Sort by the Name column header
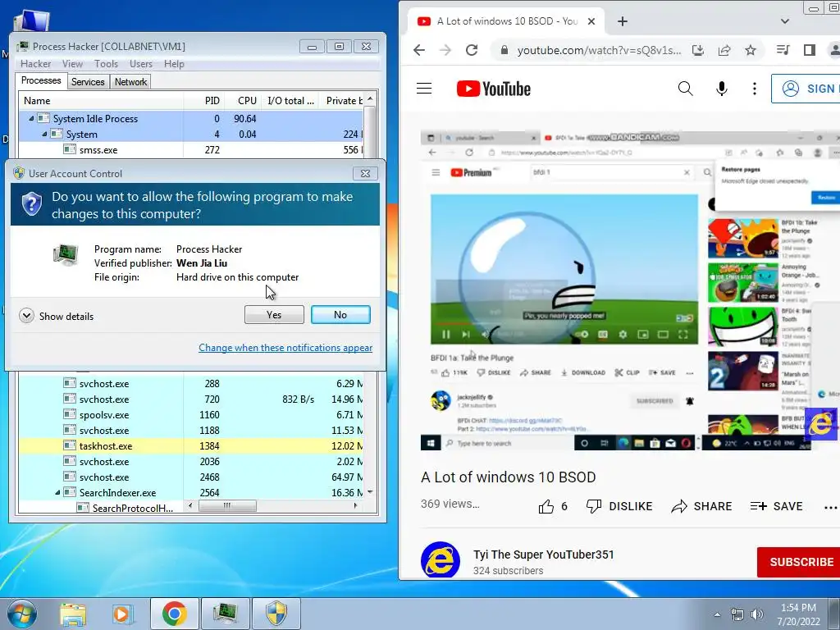 101,101
